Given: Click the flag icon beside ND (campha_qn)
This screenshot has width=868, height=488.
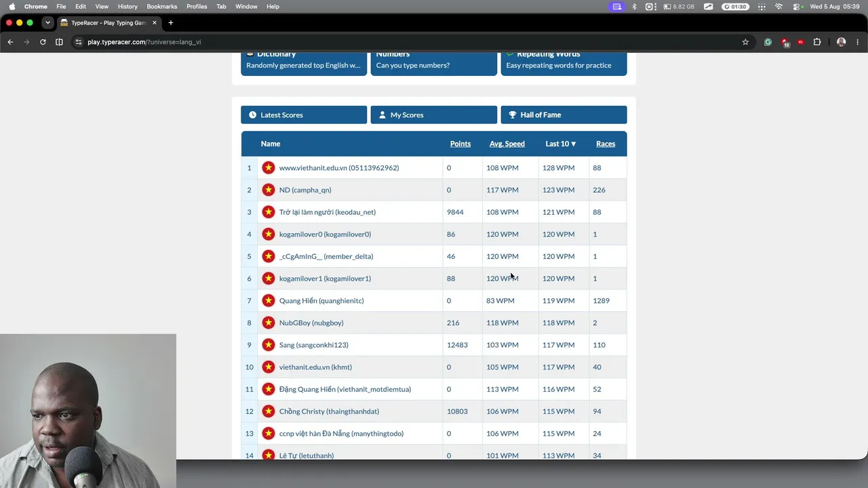Looking at the screenshot, I should (269, 190).
